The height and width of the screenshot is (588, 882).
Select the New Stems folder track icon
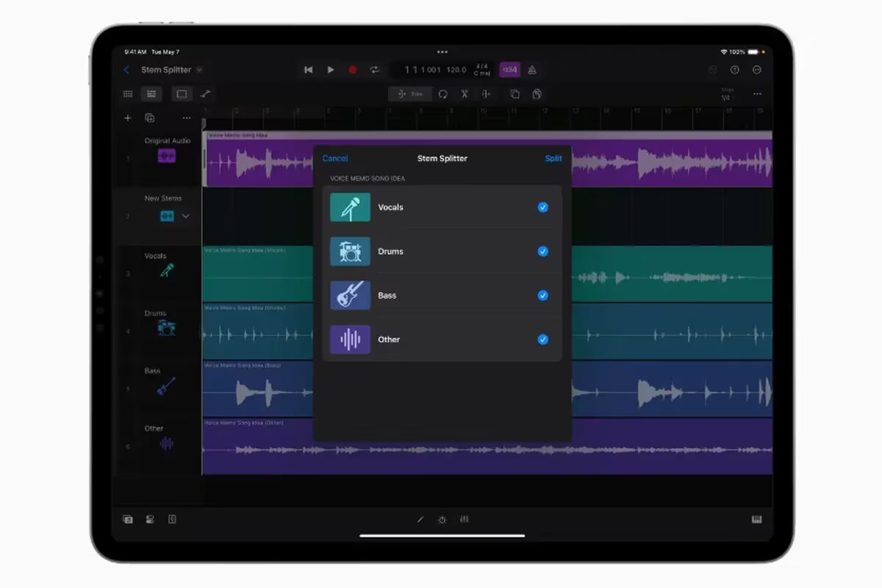168,216
